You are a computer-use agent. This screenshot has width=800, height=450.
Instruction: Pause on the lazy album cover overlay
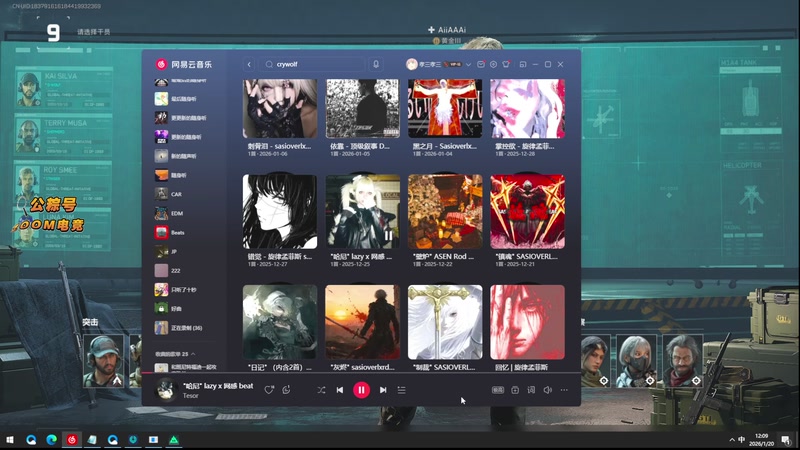(388, 236)
